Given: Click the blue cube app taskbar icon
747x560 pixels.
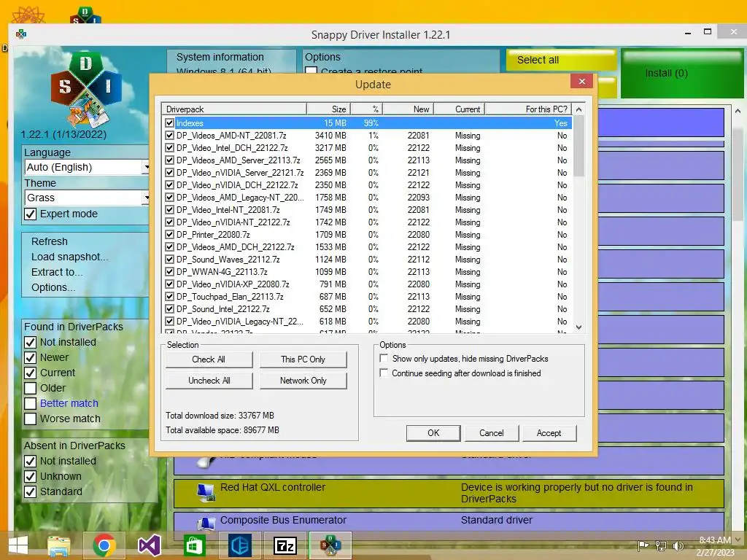Looking at the screenshot, I should click(239, 545).
